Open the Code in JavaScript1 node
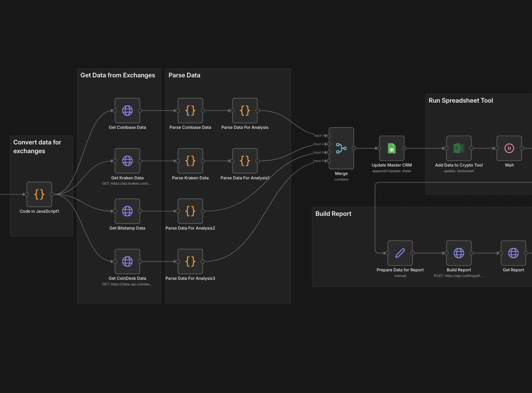 [x=39, y=194]
